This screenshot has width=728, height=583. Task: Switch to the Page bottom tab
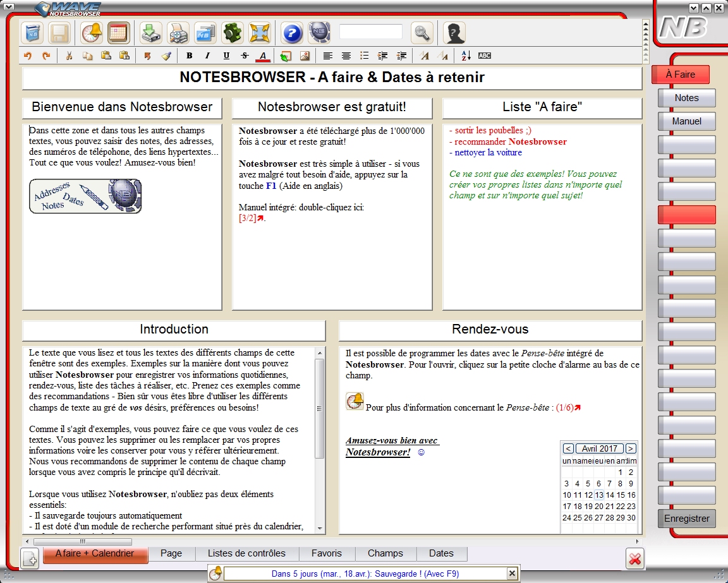171,553
